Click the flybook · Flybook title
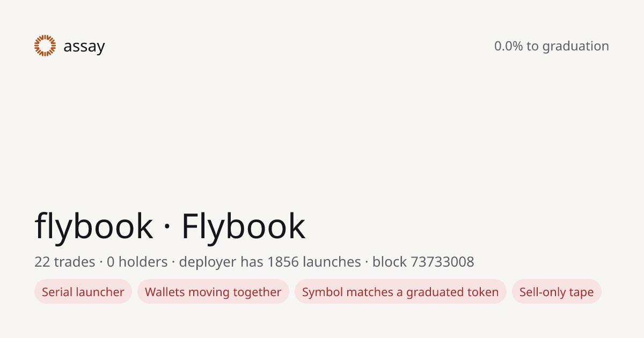 (170, 226)
